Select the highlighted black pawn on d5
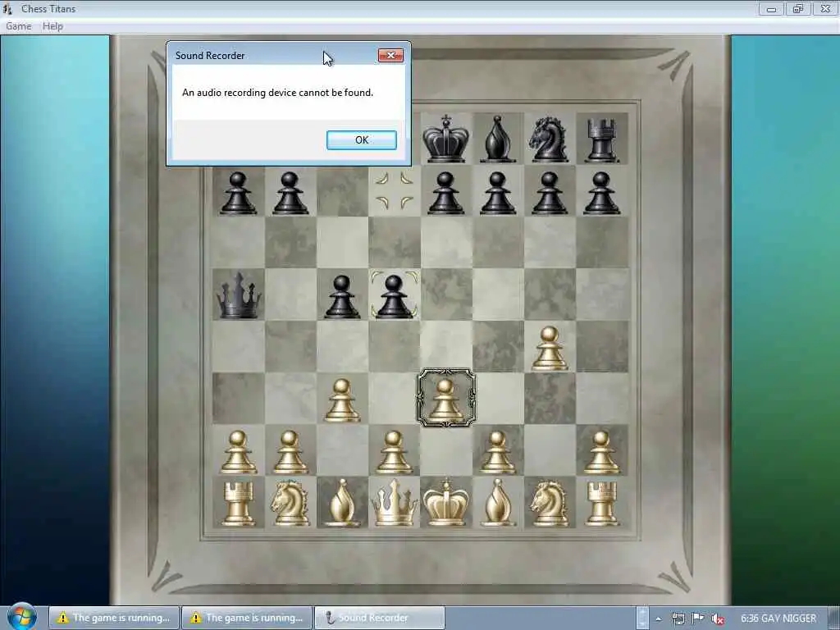Screen dimensions: 840x630 coord(394,296)
